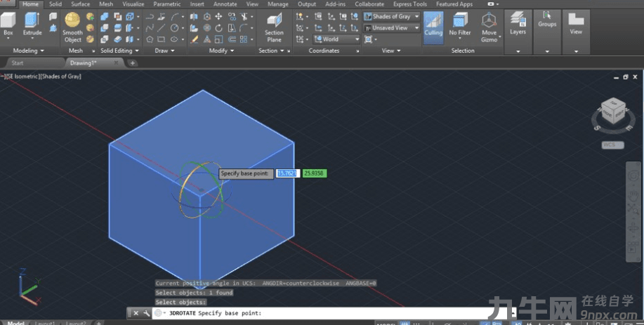This screenshot has width=644, height=325.
Task: Open the ribbon's View panel button
Action: (x=576, y=23)
